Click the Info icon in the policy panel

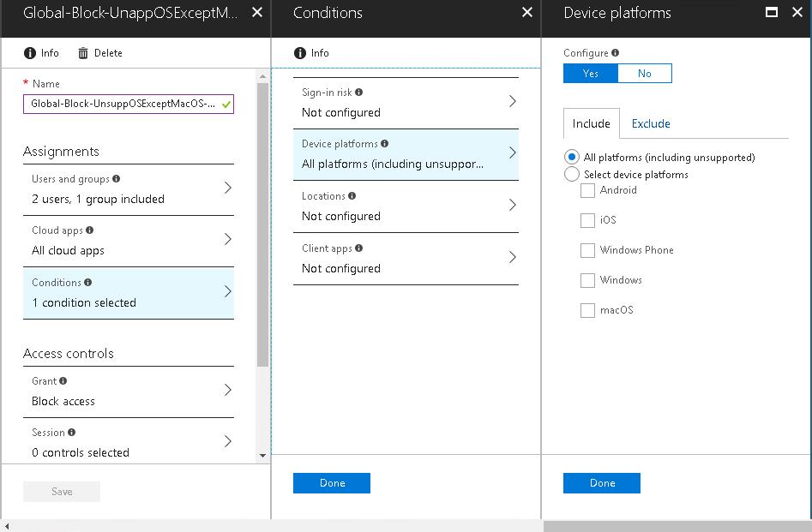pyautogui.click(x=30, y=53)
